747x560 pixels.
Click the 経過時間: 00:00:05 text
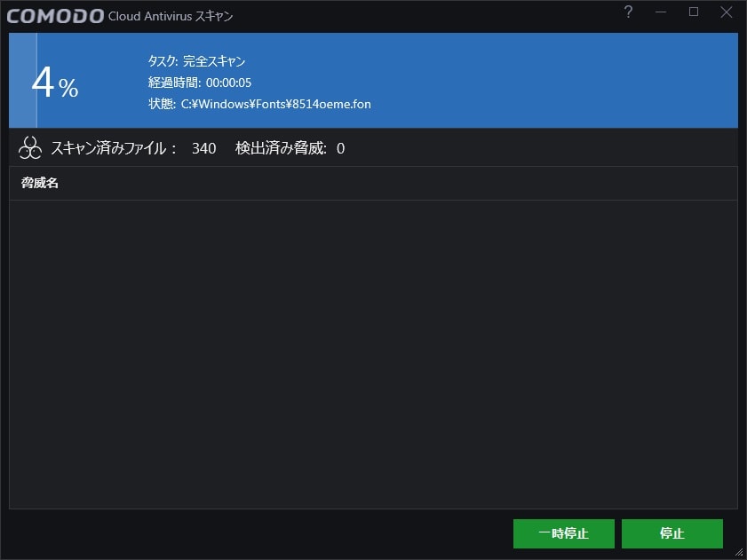(200, 83)
